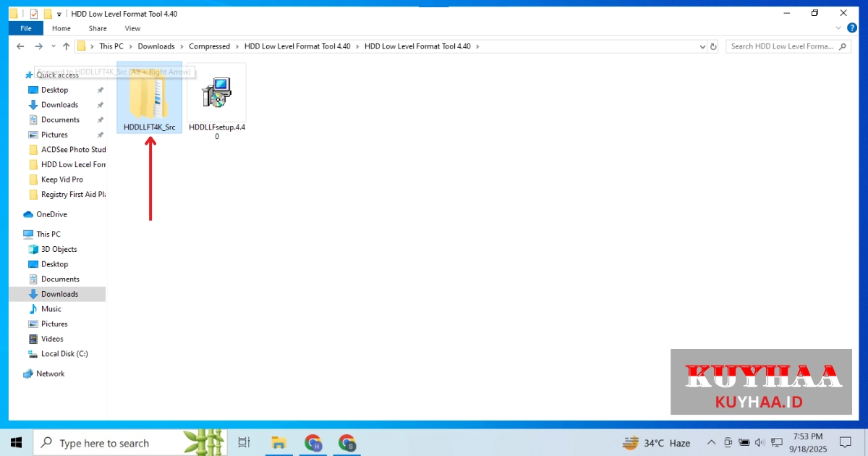
Task: Click the search magnifier icon
Action: tap(843, 46)
